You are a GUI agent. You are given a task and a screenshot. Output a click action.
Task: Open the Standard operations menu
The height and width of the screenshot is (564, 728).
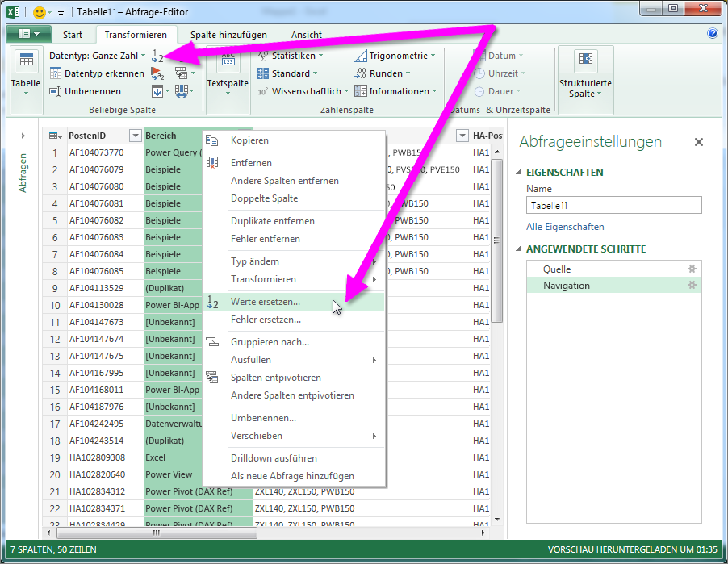(287, 73)
